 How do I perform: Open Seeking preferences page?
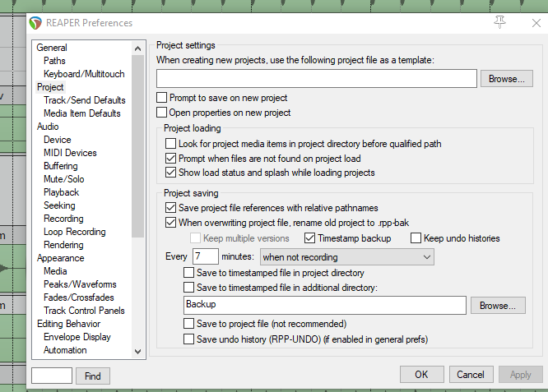click(59, 205)
